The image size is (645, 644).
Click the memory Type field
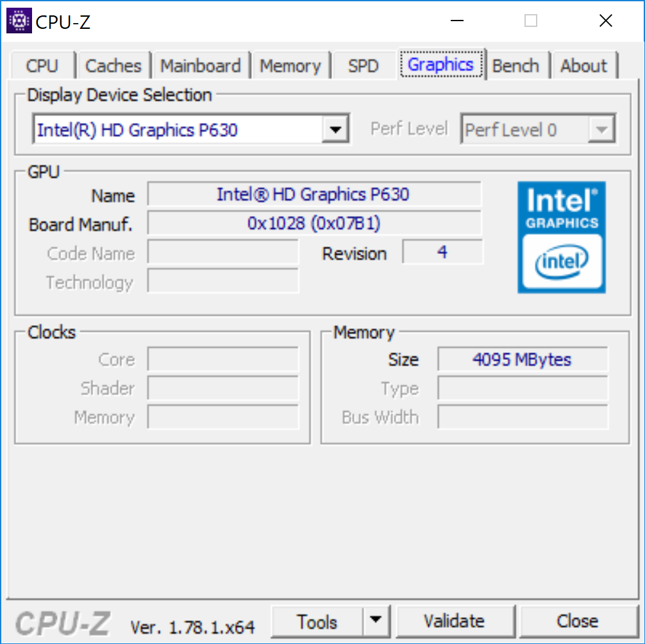(523, 388)
